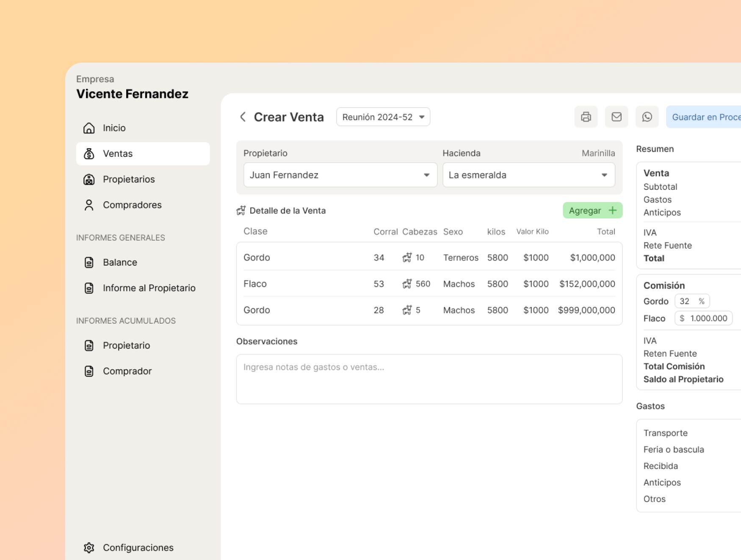Image resolution: width=741 pixels, height=560 pixels.
Task: Click the email envelope icon button
Action: pos(617,117)
